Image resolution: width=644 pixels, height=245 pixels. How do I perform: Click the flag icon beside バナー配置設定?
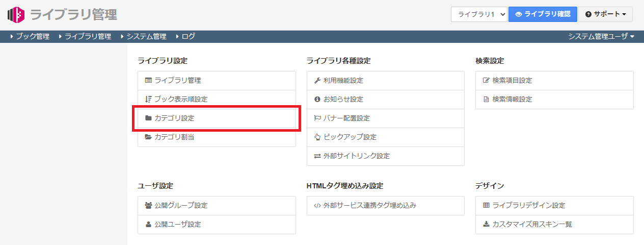click(x=317, y=118)
